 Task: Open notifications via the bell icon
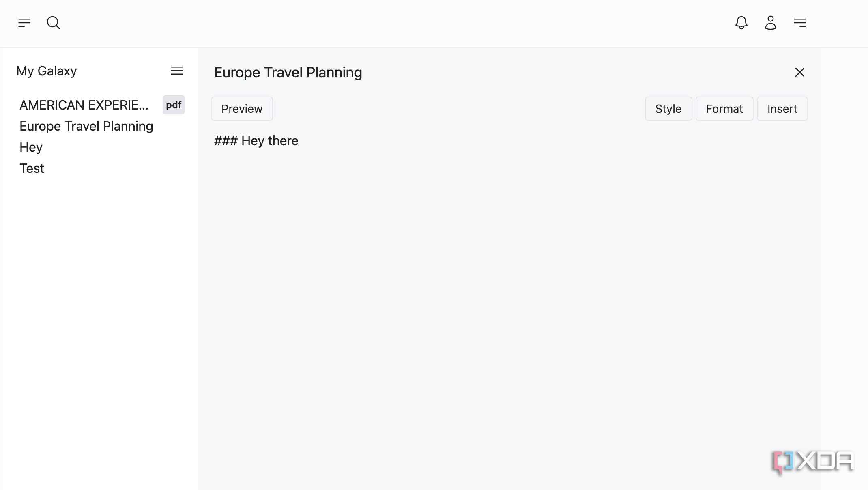[x=741, y=23]
